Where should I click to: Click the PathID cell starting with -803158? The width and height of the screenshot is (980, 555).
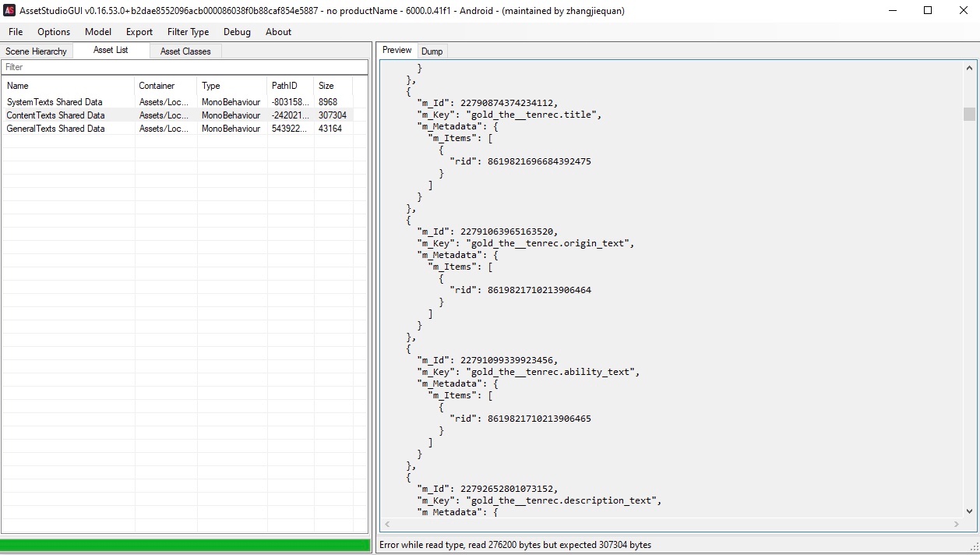tap(290, 102)
